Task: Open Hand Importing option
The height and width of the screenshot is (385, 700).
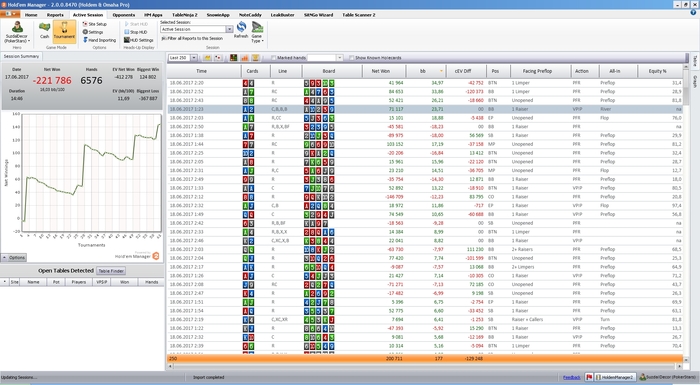Action: point(99,40)
